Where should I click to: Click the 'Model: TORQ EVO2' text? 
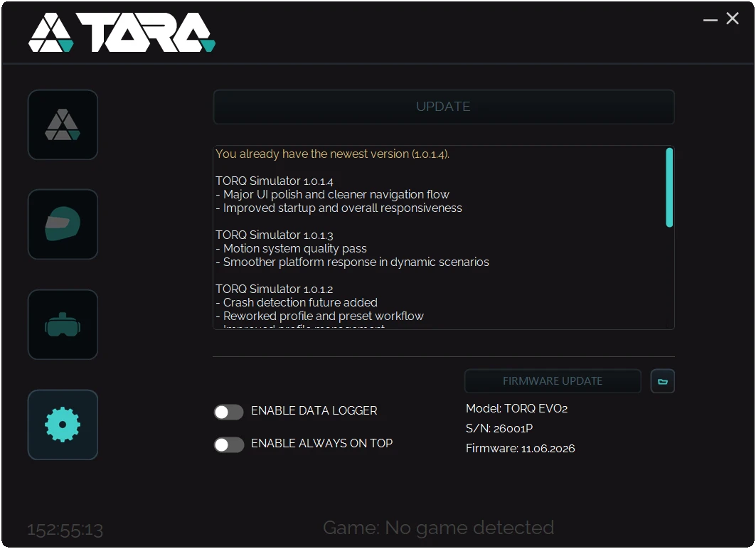516,408
